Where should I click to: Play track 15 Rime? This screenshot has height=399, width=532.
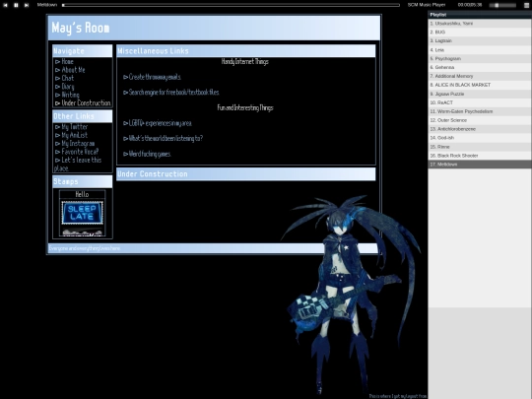480,147
